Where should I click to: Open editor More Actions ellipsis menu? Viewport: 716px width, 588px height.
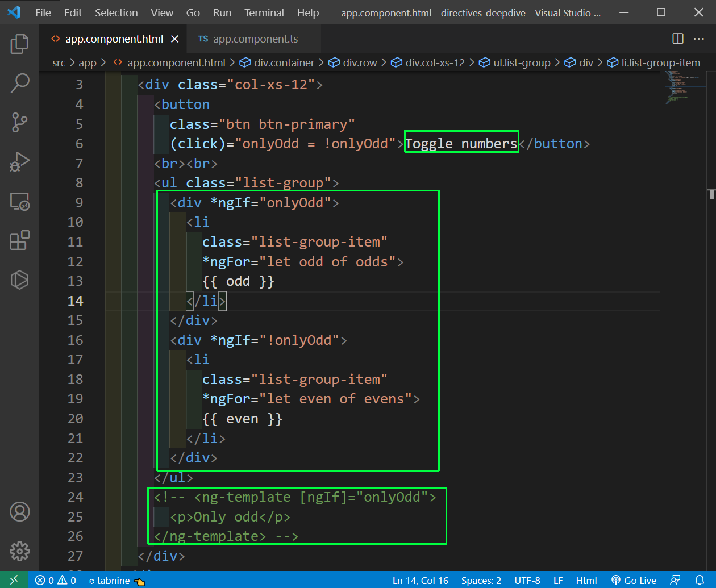pyautogui.click(x=700, y=39)
